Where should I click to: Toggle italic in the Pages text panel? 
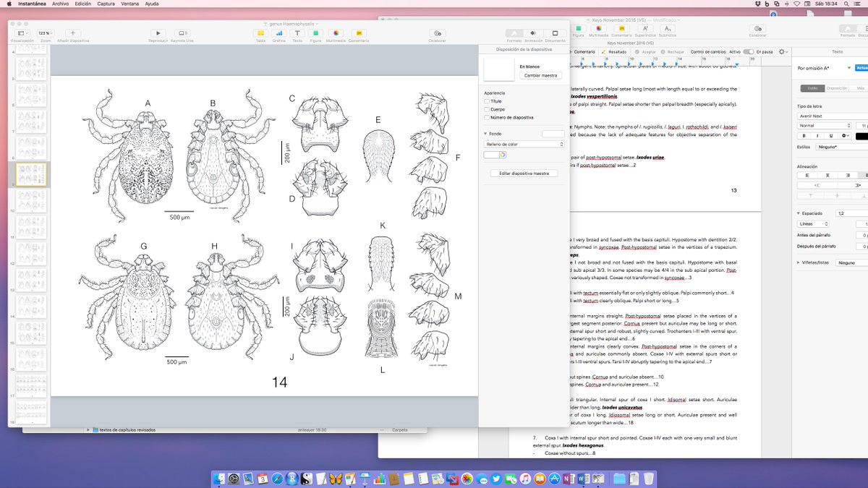tap(817, 135)
